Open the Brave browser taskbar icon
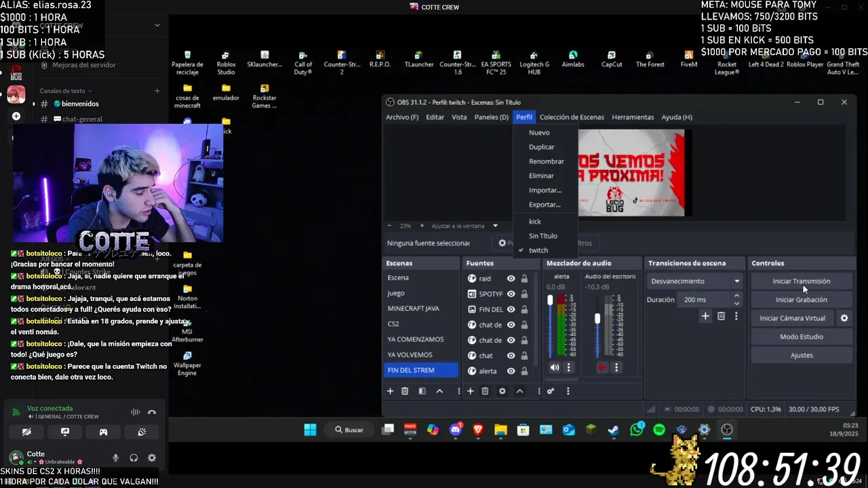The width and height of the screenshot is (868, 488). coord(478,430)
